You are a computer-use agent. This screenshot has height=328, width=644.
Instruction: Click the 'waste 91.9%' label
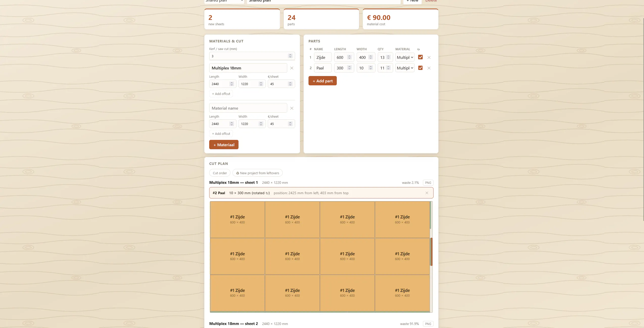[409, 324]
